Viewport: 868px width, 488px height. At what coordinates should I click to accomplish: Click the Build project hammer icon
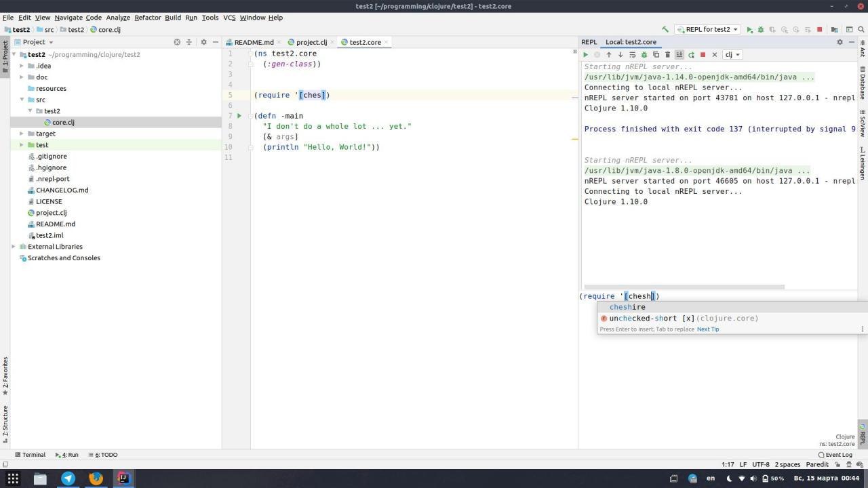click(x=665, y=30)
